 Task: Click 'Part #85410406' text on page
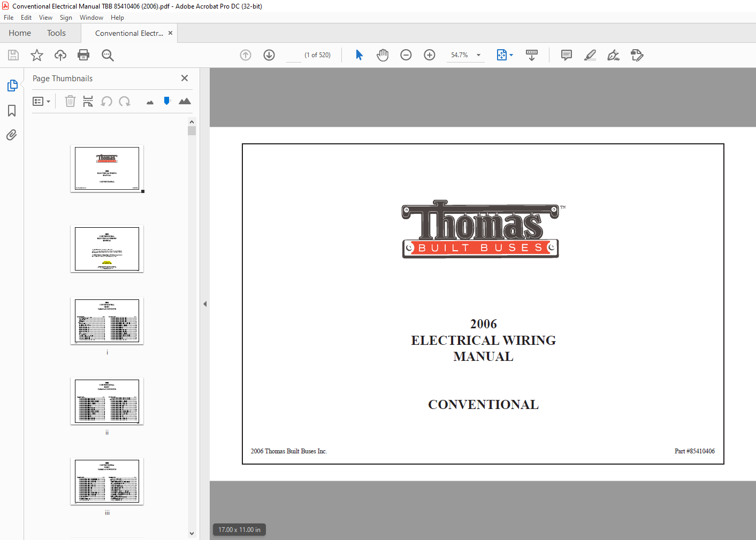tap(694, 451)
